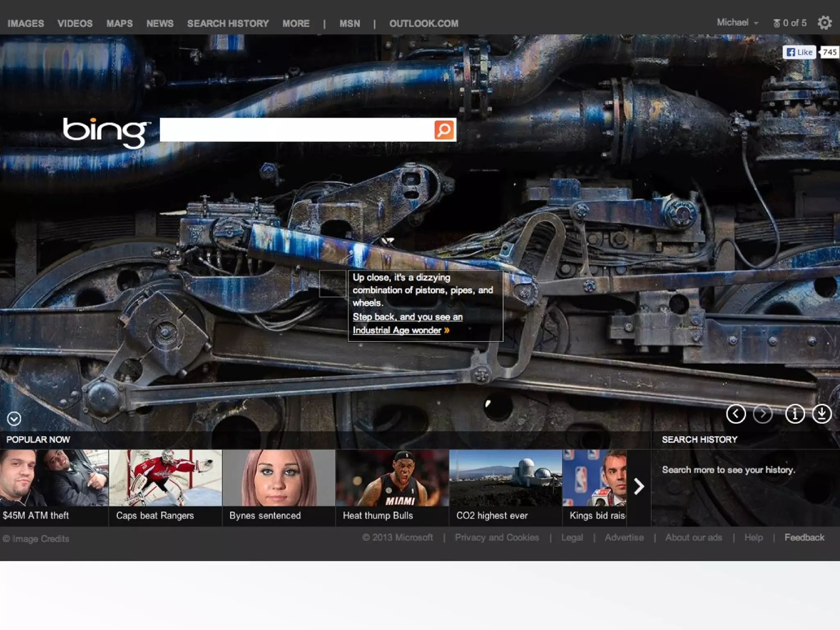Open the Feedback footer link
840x630 pixels.
tap(804, 538)
